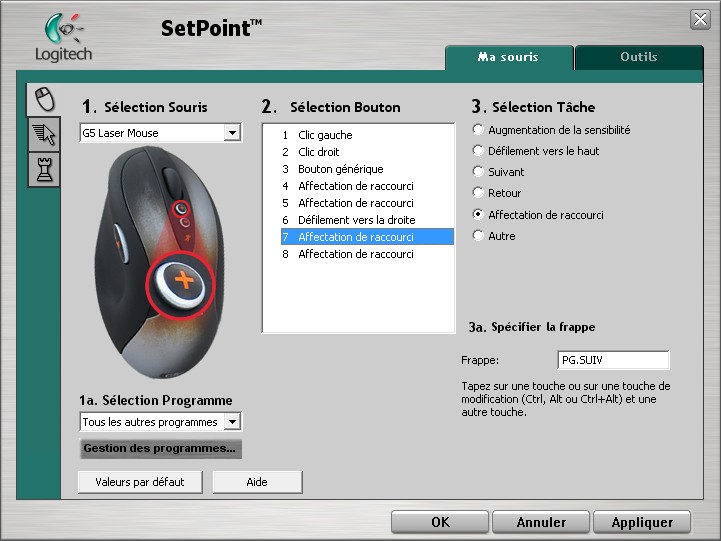Select Affectation de raccourci radio button
Screen dimensions: 721x541
coord(478,214)
